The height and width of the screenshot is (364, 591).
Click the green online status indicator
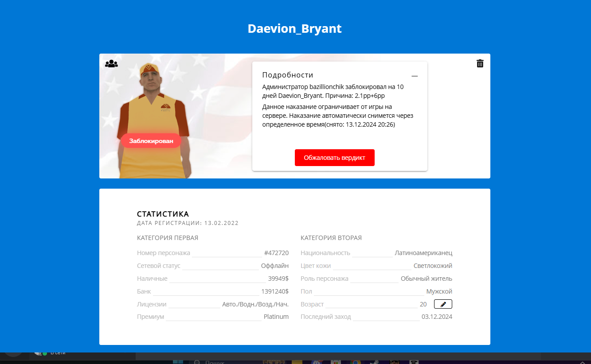point(45,353)
